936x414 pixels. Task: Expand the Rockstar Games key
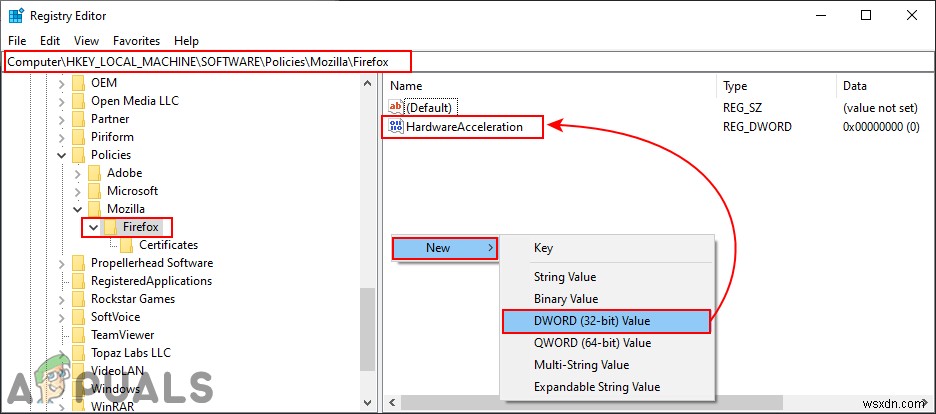[x=61, y=299]
